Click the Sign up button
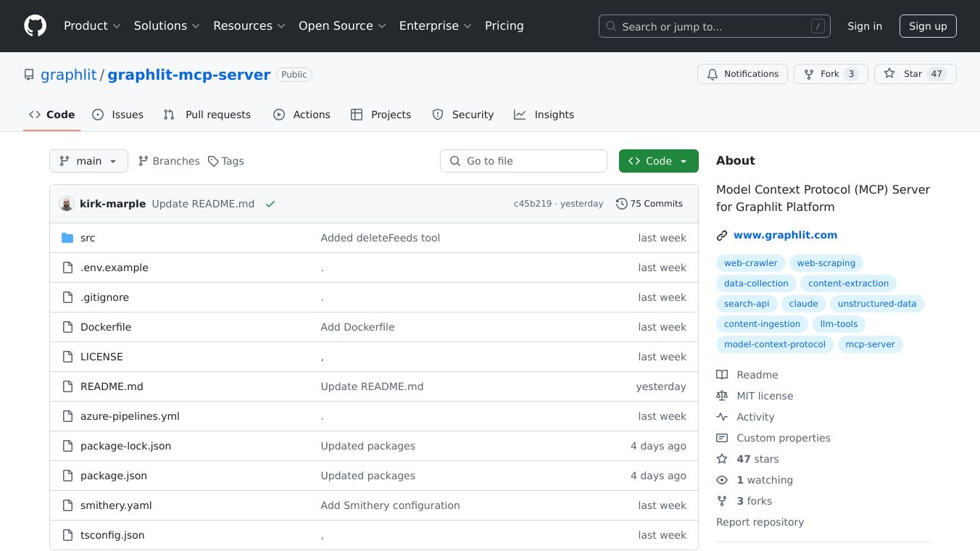Viewport: 980px width, 551px height. tap(928, 26)
